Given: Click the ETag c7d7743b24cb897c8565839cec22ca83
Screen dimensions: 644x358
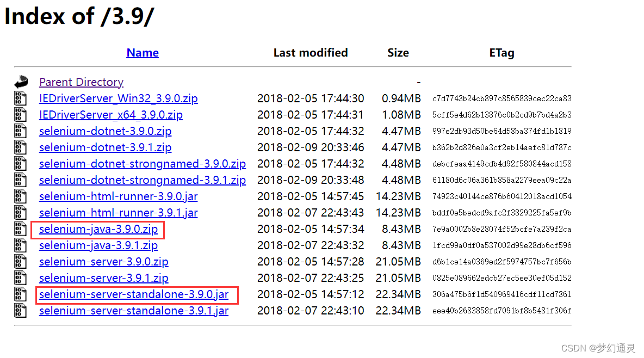Looking at the screenshot, I should click(502, 98).
